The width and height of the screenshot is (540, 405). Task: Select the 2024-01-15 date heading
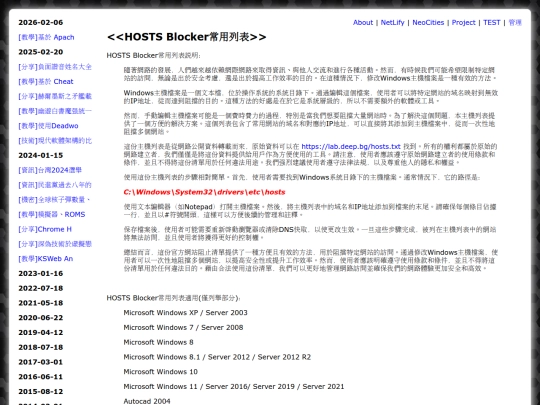[41, 155]
